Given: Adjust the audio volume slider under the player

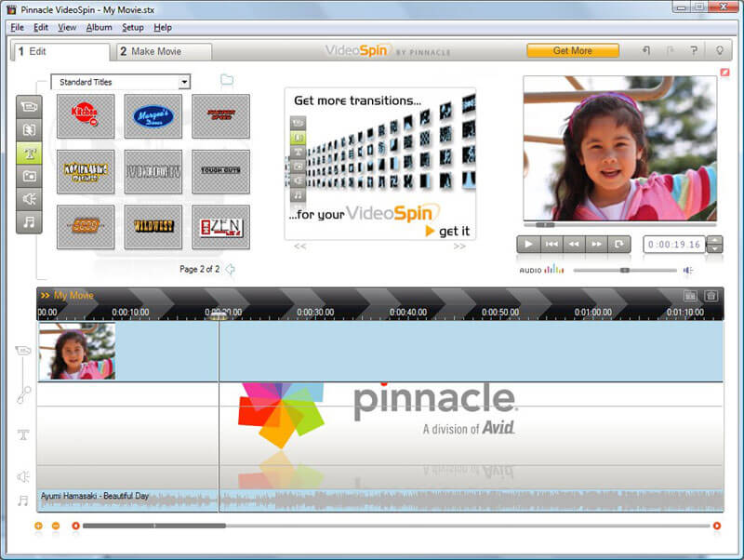Looking at the screenshot, I should click(623, 270).
